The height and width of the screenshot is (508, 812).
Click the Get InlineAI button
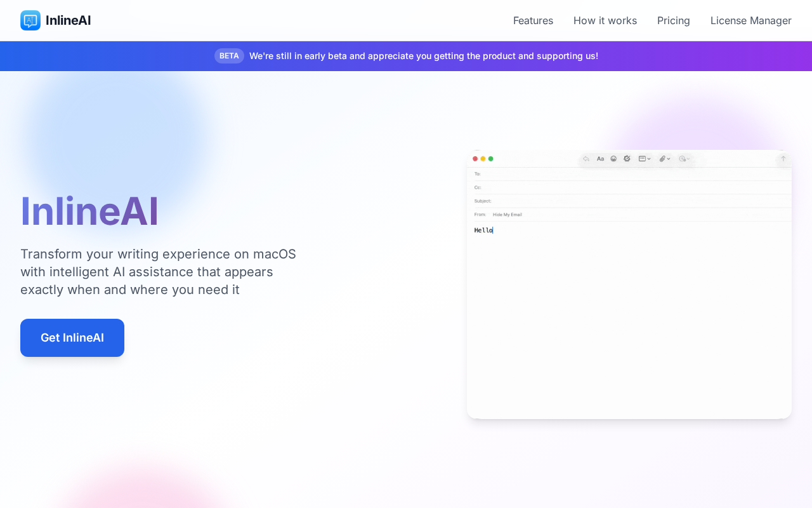pyautogui.click(x=72, y=338)
